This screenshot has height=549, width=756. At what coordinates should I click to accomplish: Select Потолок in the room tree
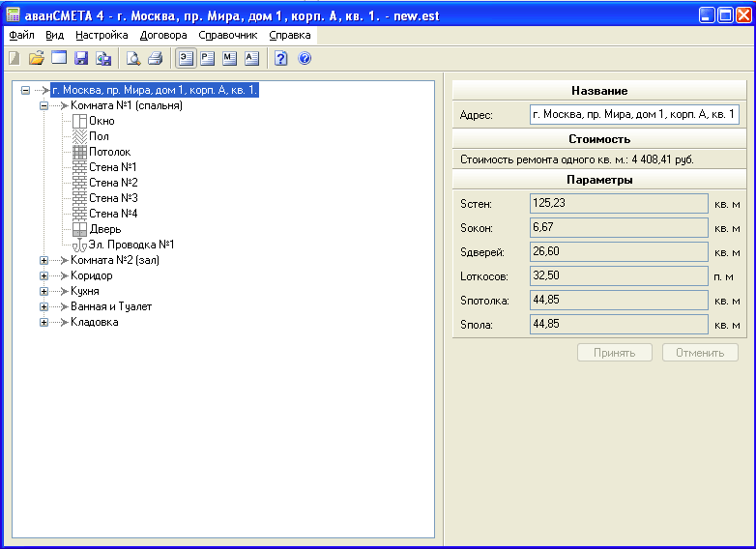pyautogui.click(x=109, y=152)
